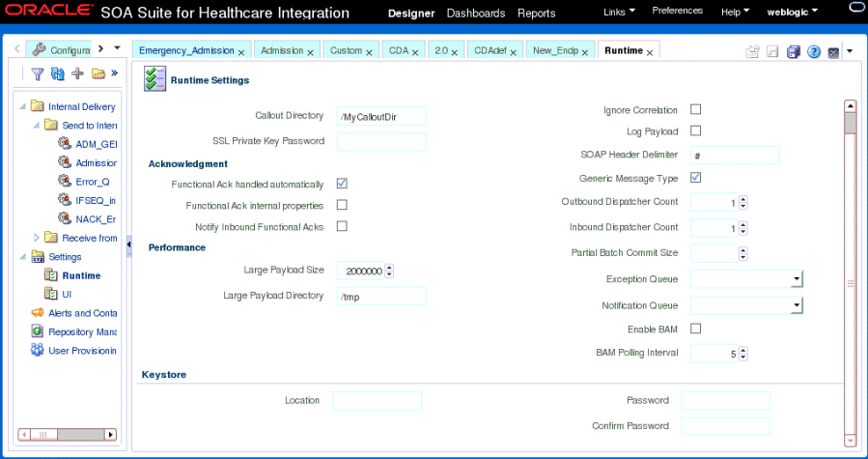
Task: Enable Log Payload checkbox
Action: point(696,130)
